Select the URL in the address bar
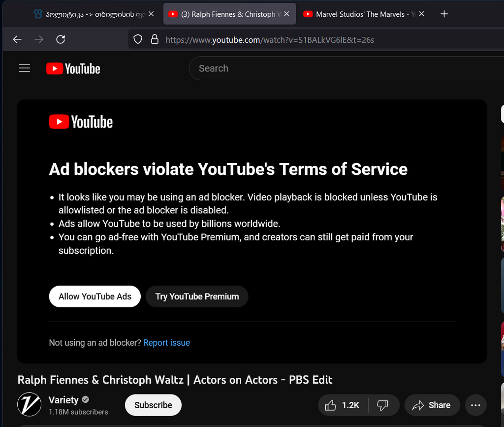 (270, 40)
